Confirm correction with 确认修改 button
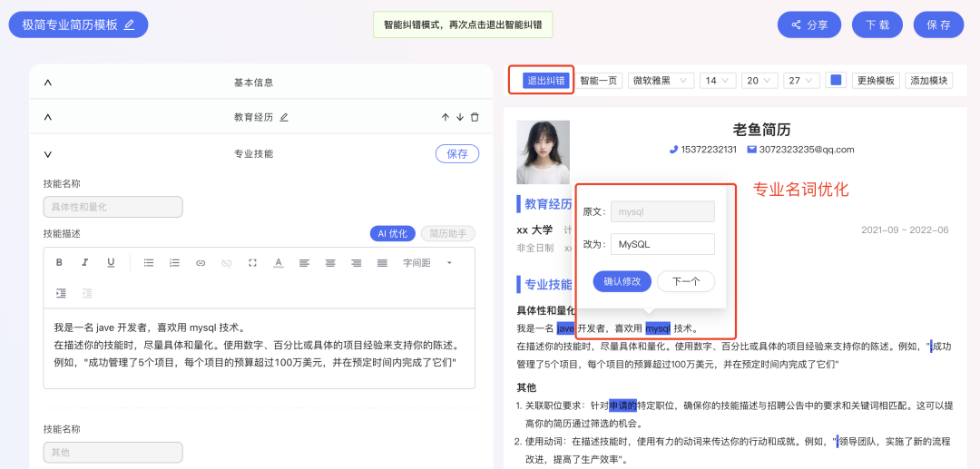 (622, 281)
